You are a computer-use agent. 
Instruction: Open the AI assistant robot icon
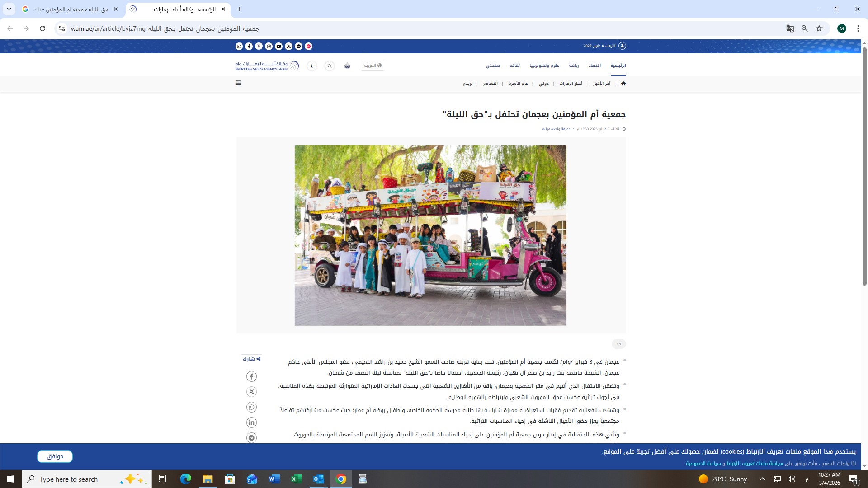(347, 66)
